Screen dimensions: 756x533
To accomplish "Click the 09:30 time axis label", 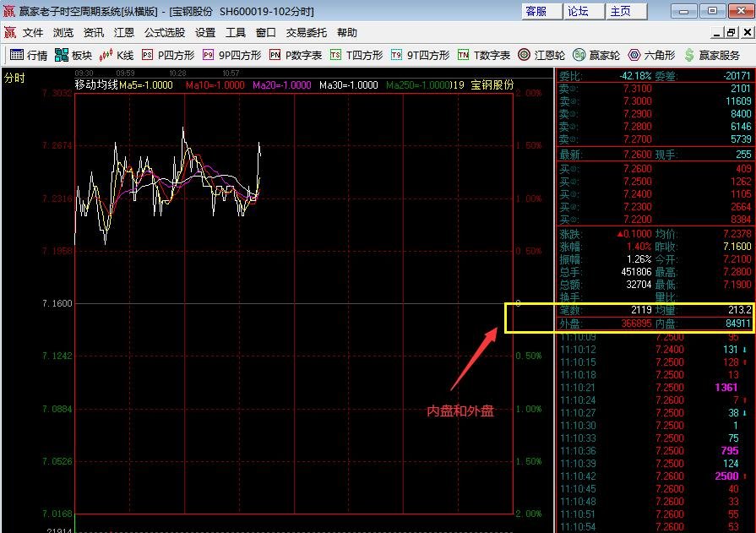I will click(x=84, y=73).
